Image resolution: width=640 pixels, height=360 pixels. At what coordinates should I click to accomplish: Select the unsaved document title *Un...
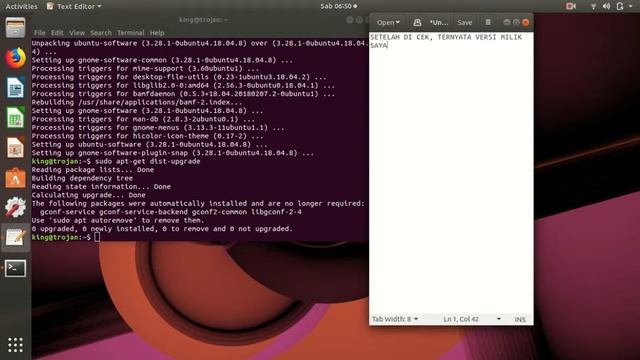pyautogui.click(x=439, y=22)
